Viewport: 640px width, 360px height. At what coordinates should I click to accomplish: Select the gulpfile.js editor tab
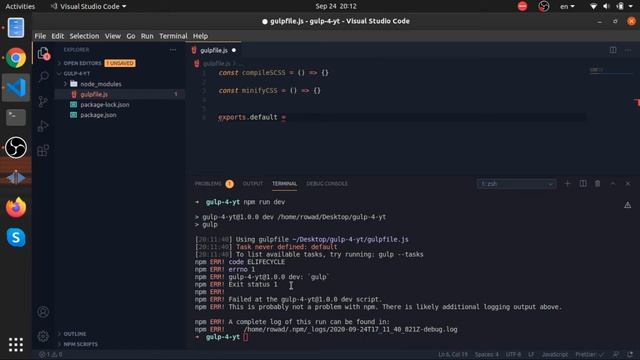click(214, 50)
